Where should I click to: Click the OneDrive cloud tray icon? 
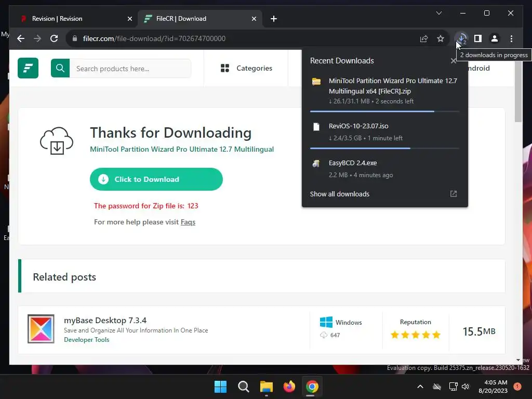click(x=437, y=387)
